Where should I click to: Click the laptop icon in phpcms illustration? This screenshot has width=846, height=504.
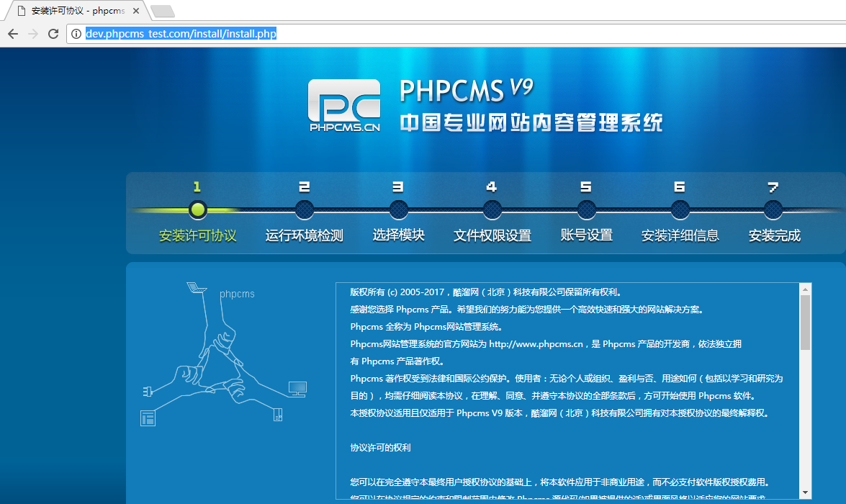(x=197, y=287)
